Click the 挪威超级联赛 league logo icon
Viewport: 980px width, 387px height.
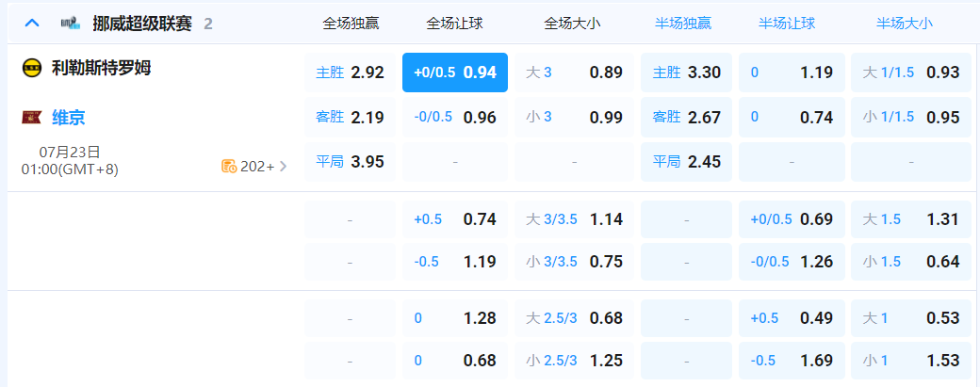71,24
